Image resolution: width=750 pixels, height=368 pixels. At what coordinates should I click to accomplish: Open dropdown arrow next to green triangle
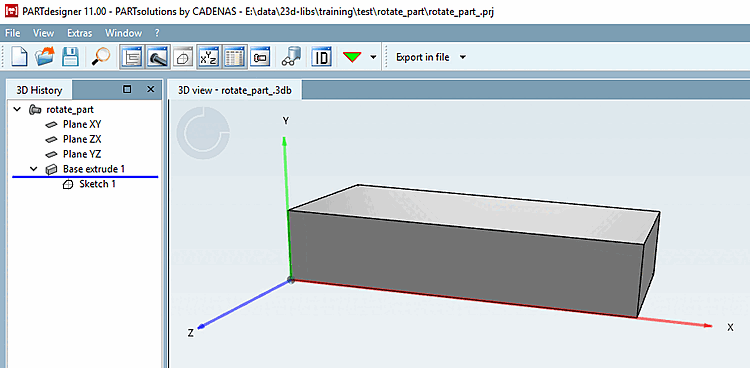(373, 57)
